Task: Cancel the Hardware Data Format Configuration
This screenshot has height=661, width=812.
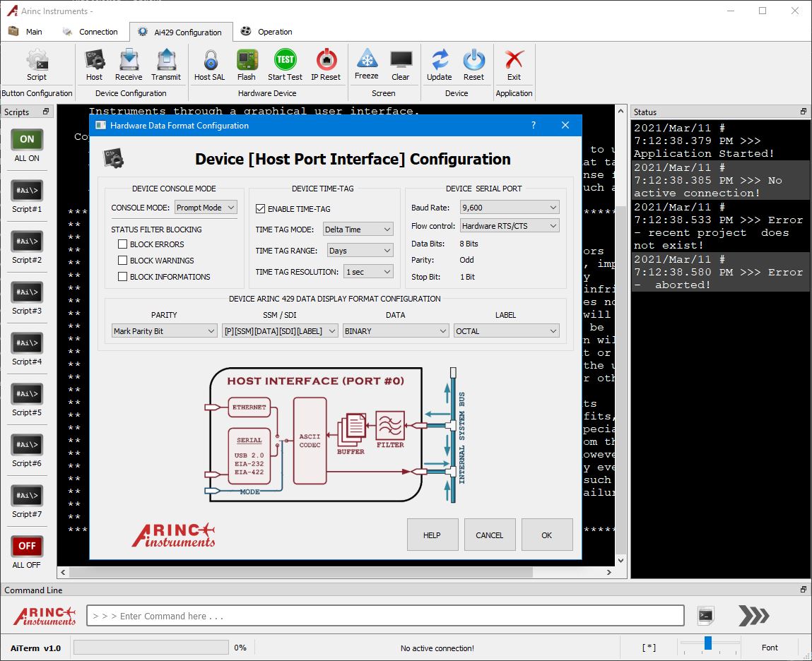Action: click(490, 535)
